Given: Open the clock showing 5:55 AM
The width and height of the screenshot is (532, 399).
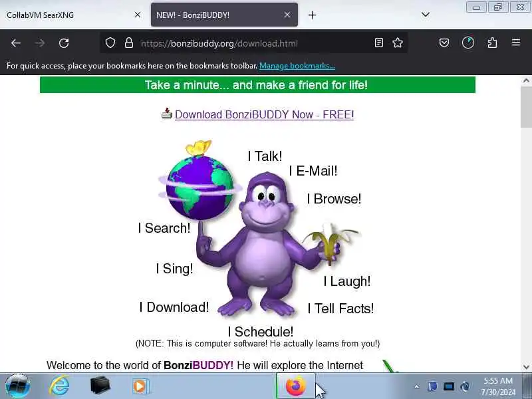Looking at the screenshot, I should [x=498, y=386].
